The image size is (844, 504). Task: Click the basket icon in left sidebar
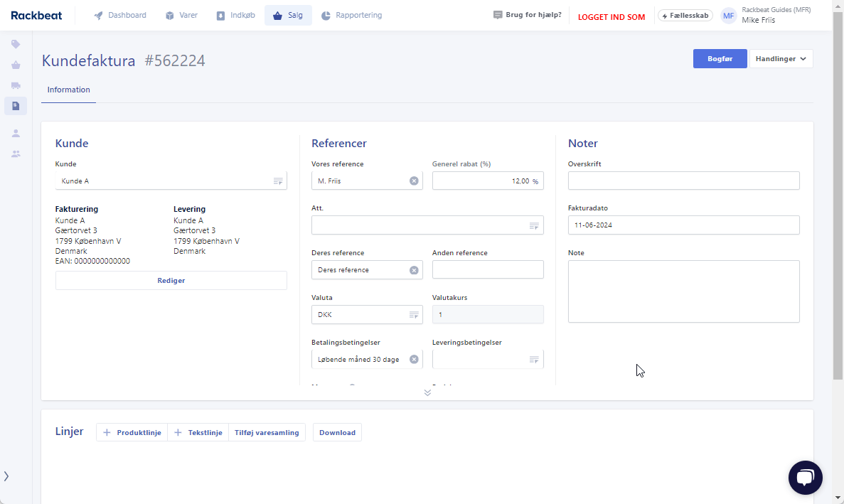click(16, 65)
